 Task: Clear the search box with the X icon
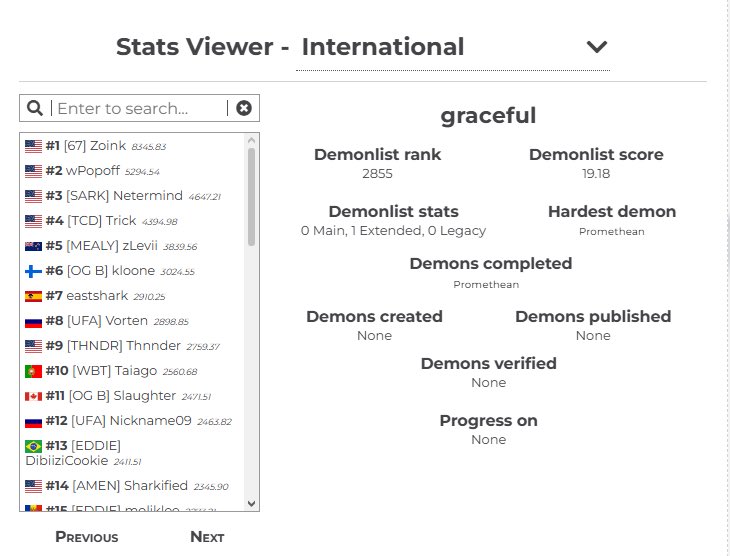tap(244, 108)
